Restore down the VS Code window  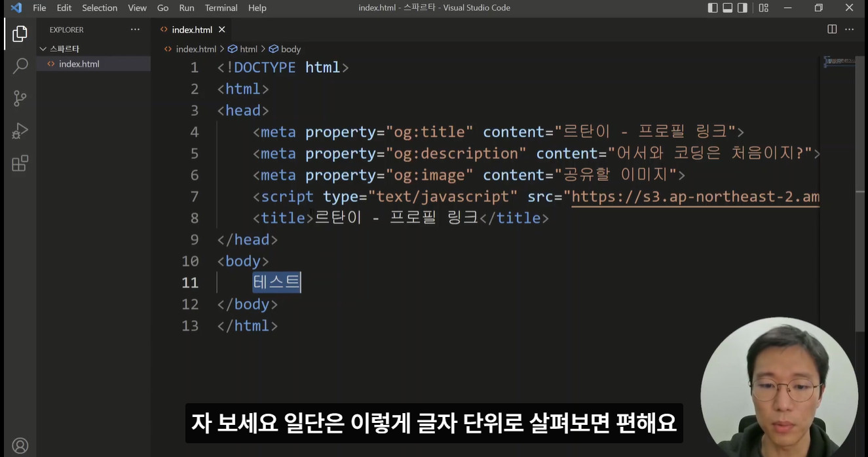818,8
